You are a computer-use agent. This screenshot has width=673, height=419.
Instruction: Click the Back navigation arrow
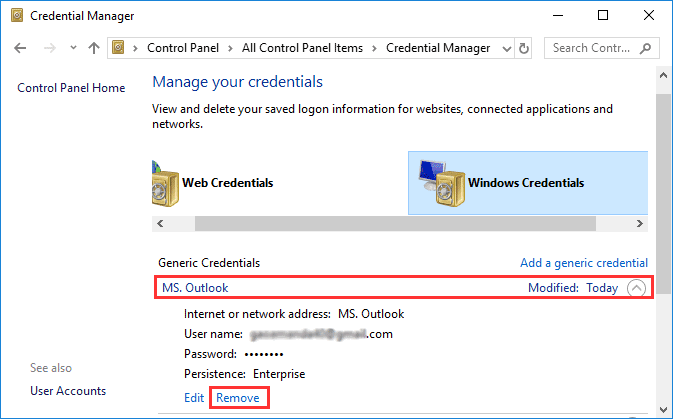click(20, 48)
